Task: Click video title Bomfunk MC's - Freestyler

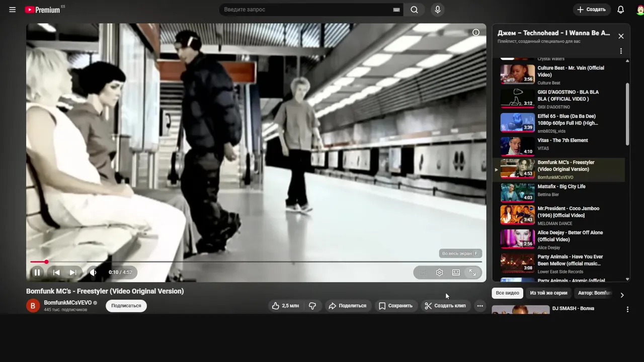Action: [x=105, y=291]
